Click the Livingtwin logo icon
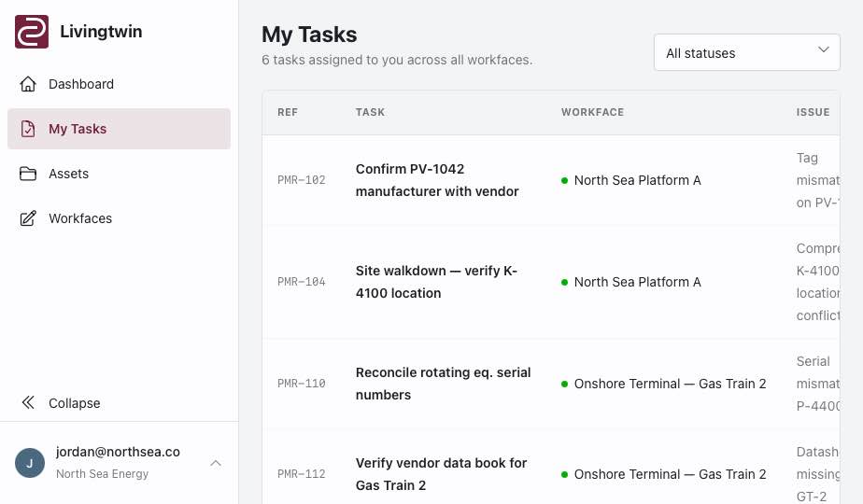This screenshot has height=504, width=863. pos(32,32)
